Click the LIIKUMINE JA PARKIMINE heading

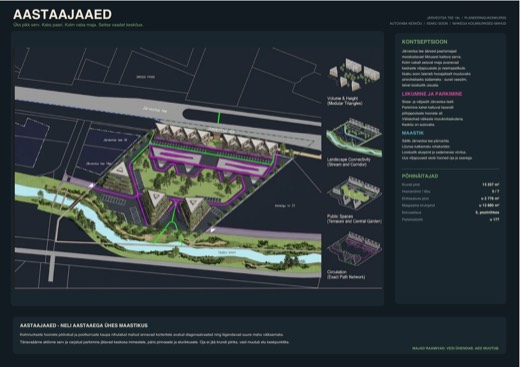pyautogui.click(x=432, y=94)
